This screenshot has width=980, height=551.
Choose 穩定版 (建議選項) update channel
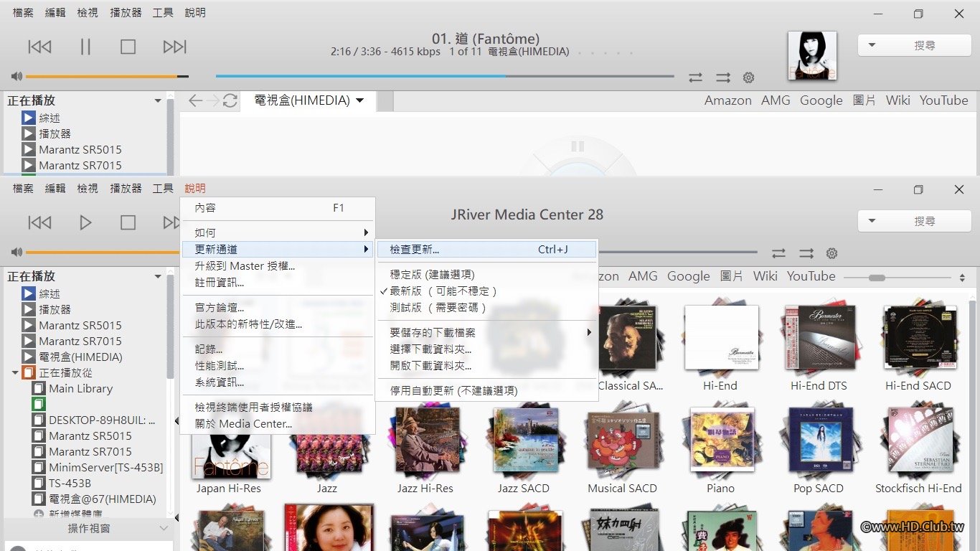[486, 275]
